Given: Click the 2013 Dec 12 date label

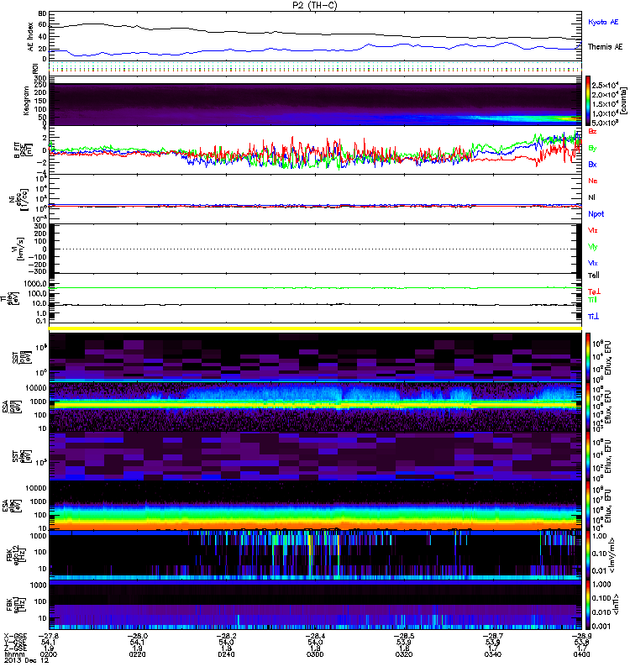Looking at the screenshot, I should pyautogui.click(x=26, y=660).
